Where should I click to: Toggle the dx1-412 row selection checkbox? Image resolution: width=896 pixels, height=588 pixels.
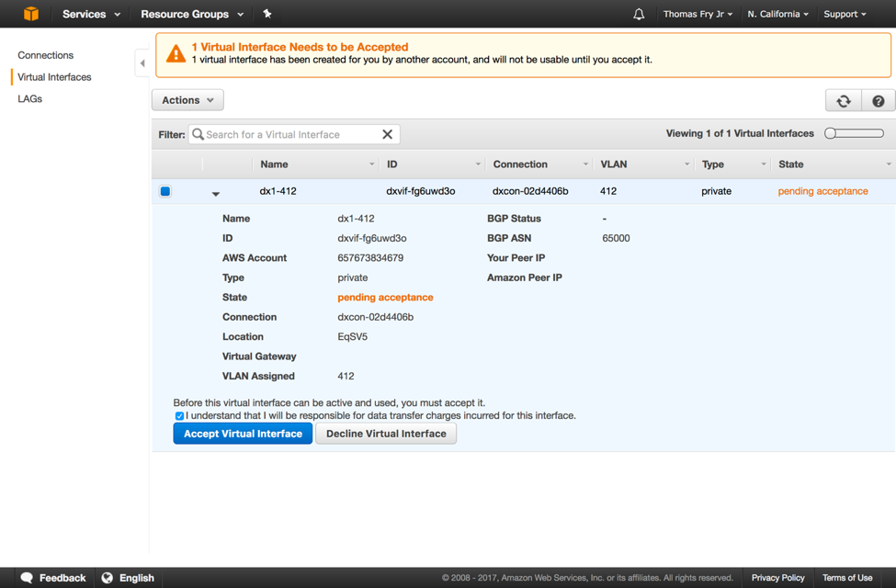[x=165, y=191]
